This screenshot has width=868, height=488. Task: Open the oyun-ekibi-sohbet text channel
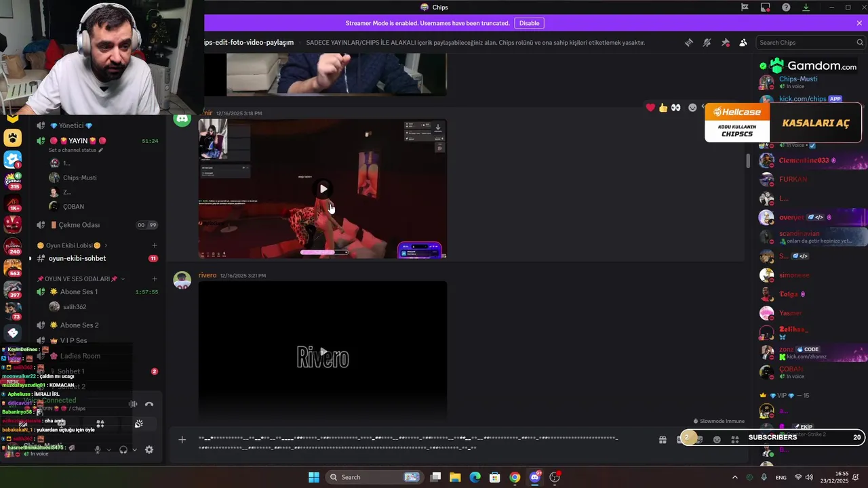point(77,258)
